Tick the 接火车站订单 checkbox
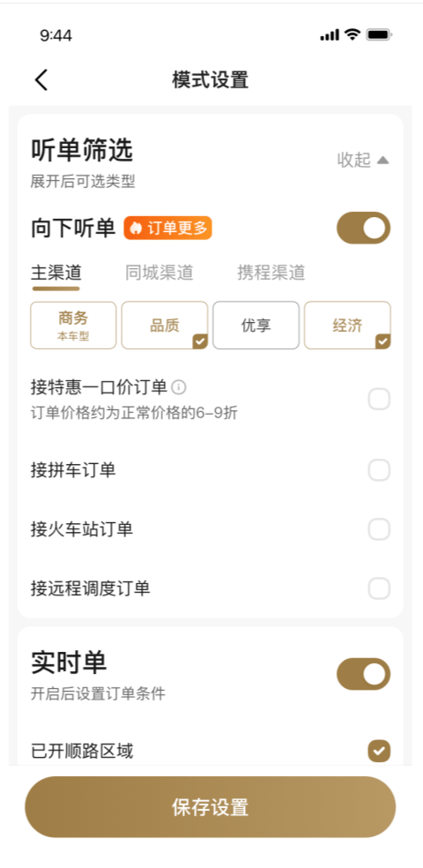Screen dimensions: 423x868 click(379, 529)
